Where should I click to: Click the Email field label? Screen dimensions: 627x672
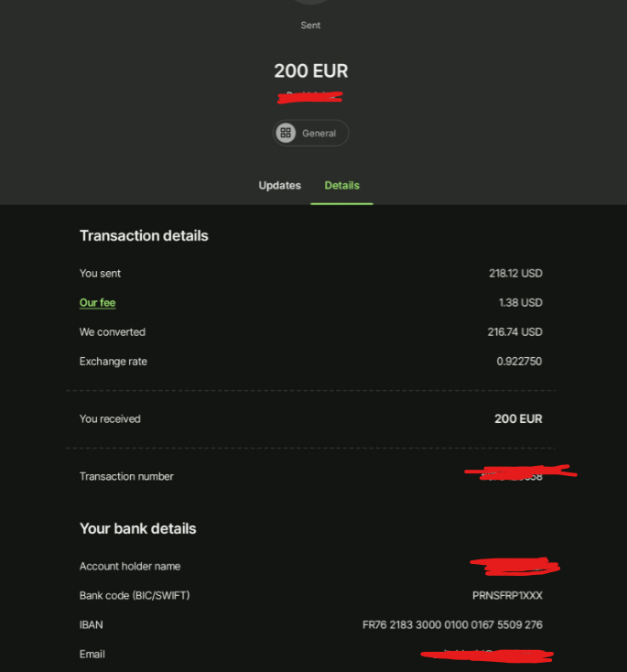pyautogui.click(x=92, y=654)
